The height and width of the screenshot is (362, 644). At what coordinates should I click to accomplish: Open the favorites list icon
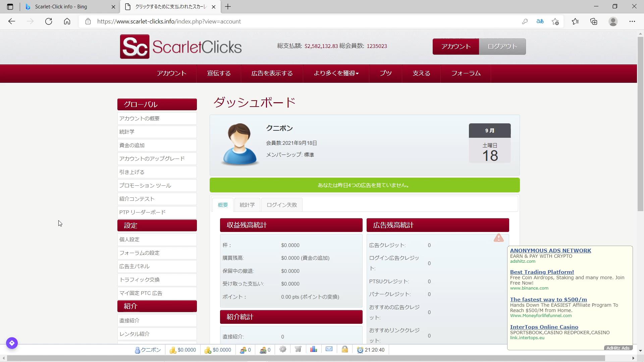575,21
